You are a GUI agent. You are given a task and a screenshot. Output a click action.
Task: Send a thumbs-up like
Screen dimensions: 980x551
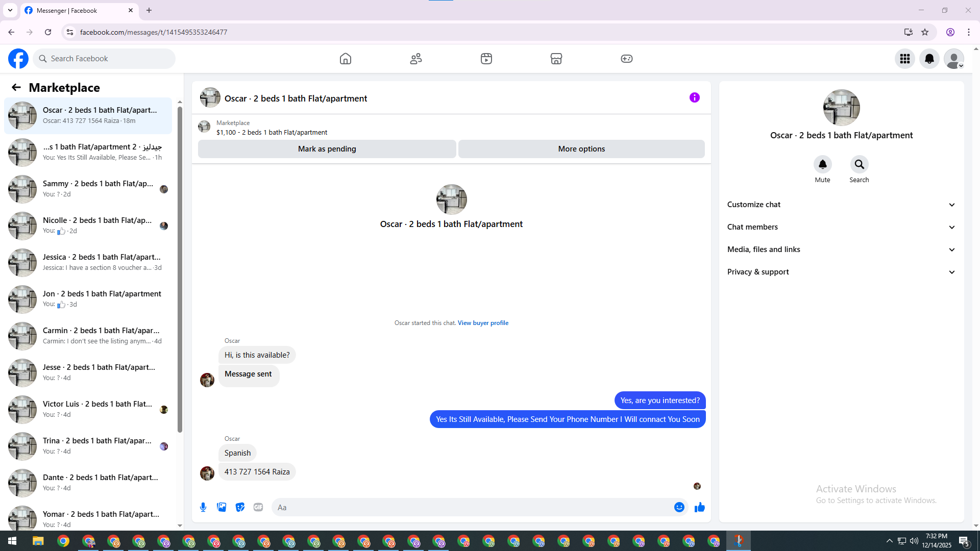[699, 507]
